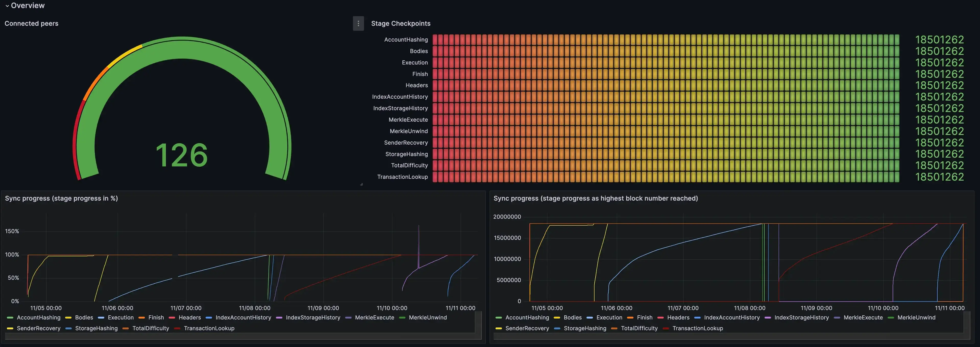Toggle Execution series visibility in percent chart legend
The height and width of the screenshot is (347, 980).
point(121,318)
